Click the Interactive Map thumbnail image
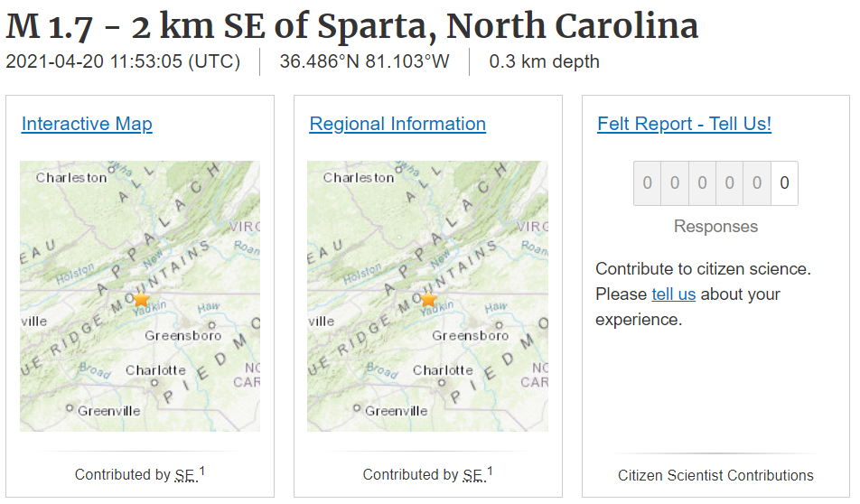860x504 pixels. [x=140, y=296]
